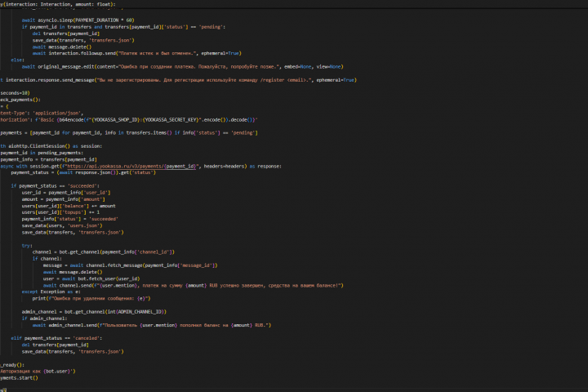This screenshot has width=588, height=392.
Task: Click the 'eck_payments():' function definition
Action: [x=20, y=100]
